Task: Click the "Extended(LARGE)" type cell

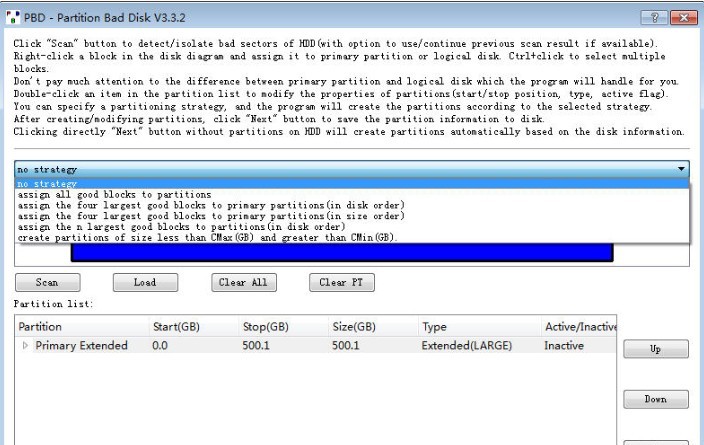Action: coord(466,345)
